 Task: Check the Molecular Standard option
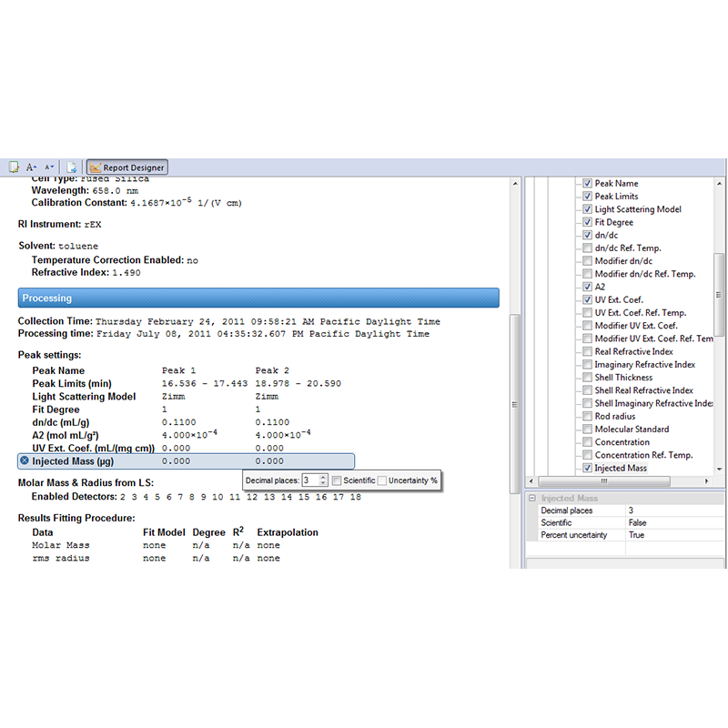click(x=587, y=429)
